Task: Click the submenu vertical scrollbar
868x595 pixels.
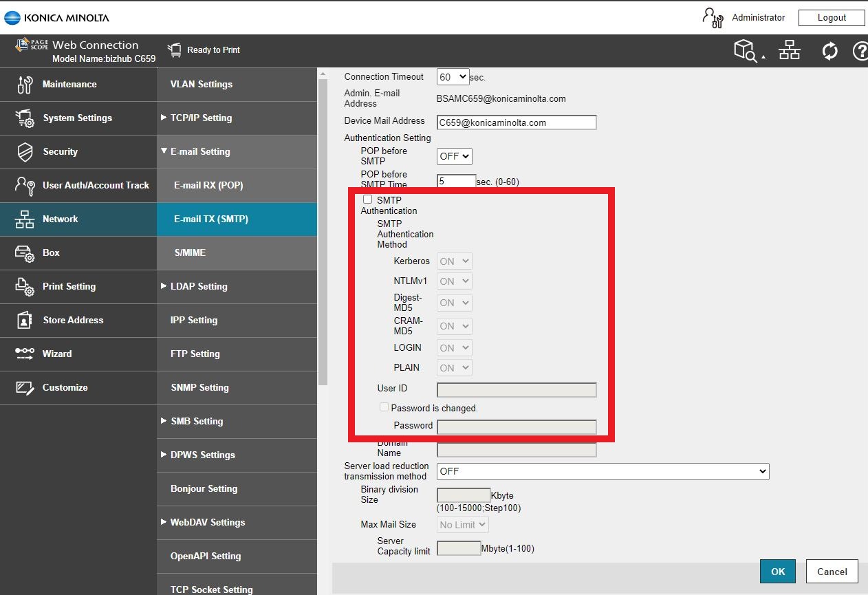Action: [x=323, y=227]
